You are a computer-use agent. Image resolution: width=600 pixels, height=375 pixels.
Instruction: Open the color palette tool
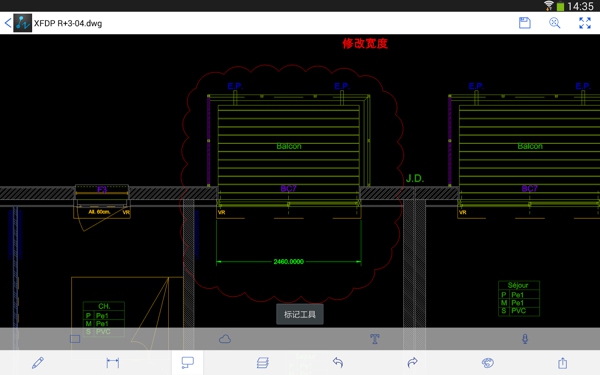coord(488,362)
